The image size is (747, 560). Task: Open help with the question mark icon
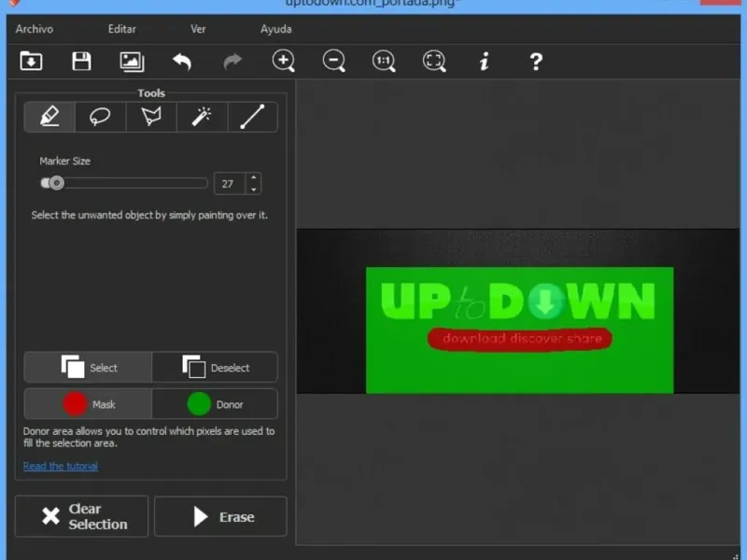tap(536, 61)
